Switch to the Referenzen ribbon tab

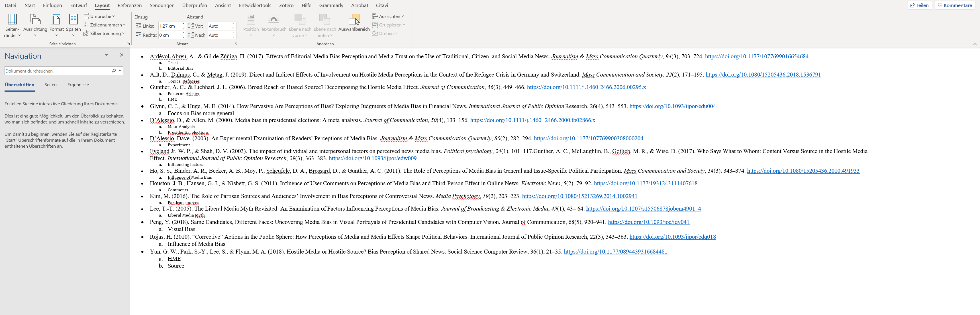tap(129, 5)
